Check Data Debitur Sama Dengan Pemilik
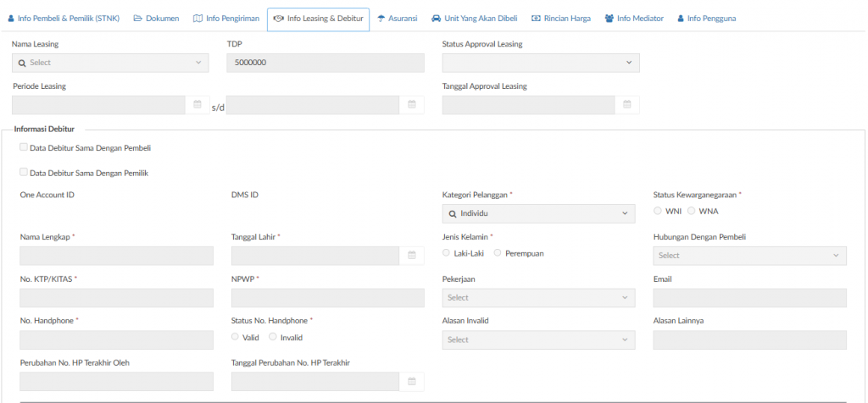The height and width of the screenshot is (403, 868). [24, 172]
